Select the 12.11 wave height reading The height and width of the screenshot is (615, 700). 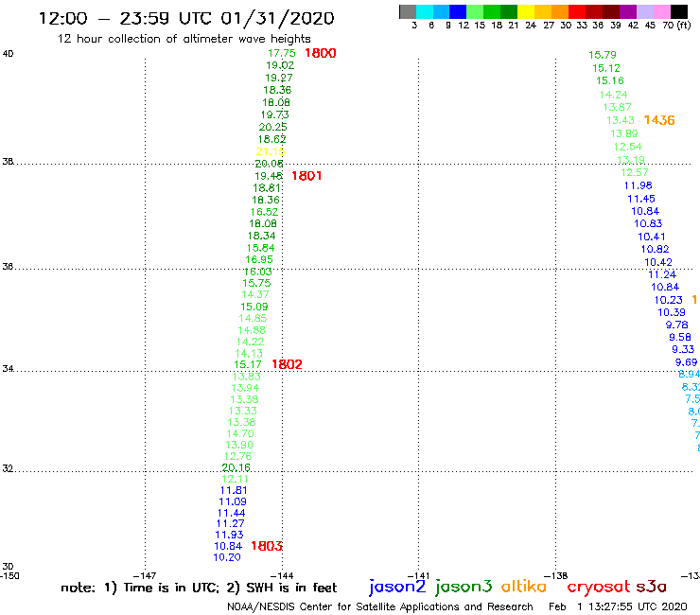coord(236,479)
